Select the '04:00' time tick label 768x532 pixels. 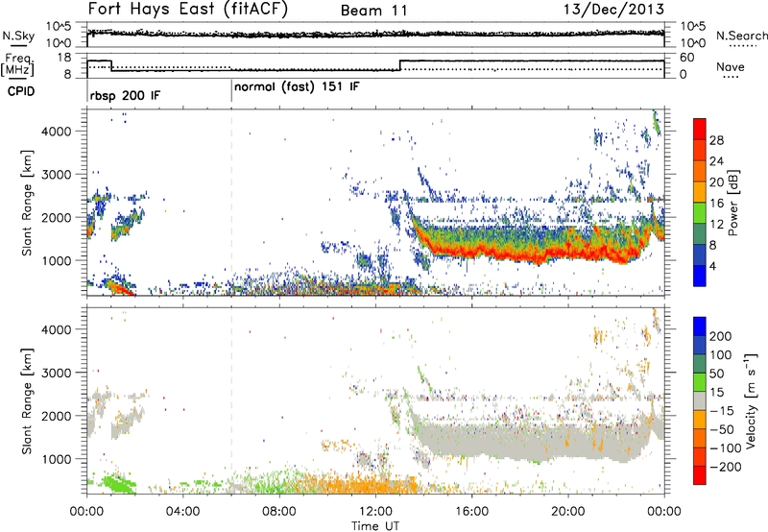pos(183,512)
